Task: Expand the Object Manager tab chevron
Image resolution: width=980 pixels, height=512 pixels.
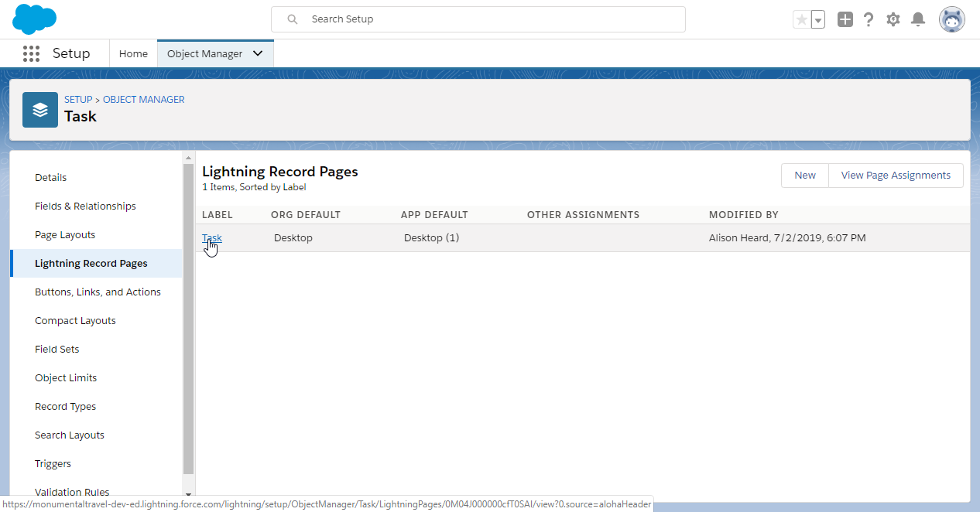Action: coord(258,53)
